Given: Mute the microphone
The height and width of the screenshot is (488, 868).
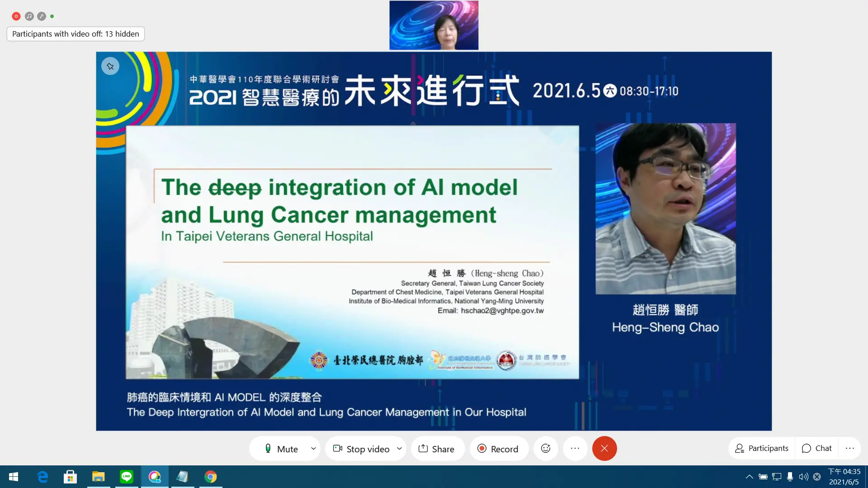Looking at the screenshot, I should [281, 449].
